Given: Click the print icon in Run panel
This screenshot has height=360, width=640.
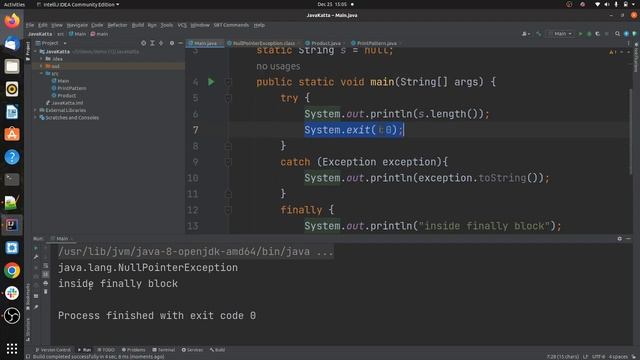Looking at the screenshot, I should (x=45, y=283).
